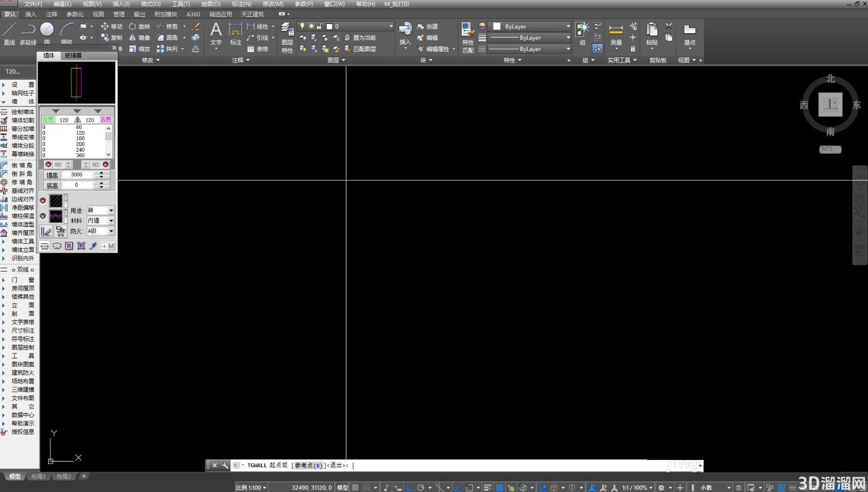This screenshot has height=492, width=868.
Task: Open the 天正建筑 ribbon tab
Action: pyautogui.click(x=252, y=14)
